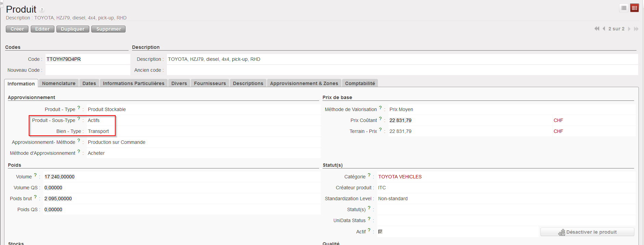Jump to last record with double-right arrow
This screenshot has height=245, width=644.
(636, 29)
